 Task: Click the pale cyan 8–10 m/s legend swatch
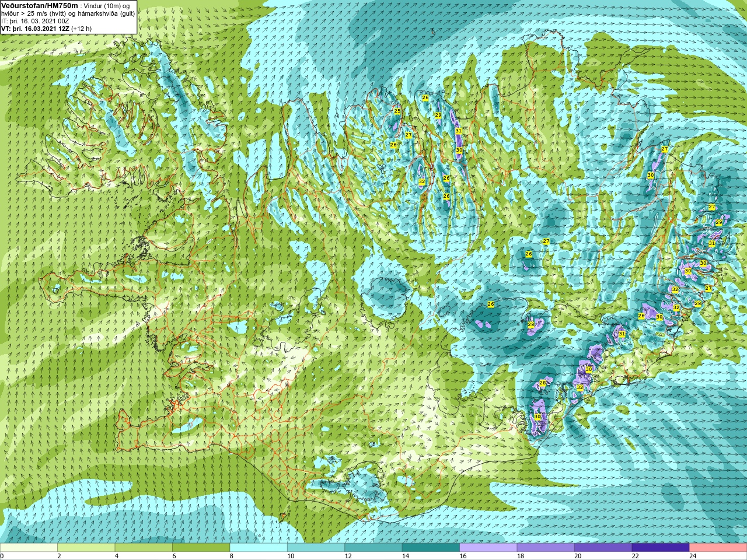(259, 548)
